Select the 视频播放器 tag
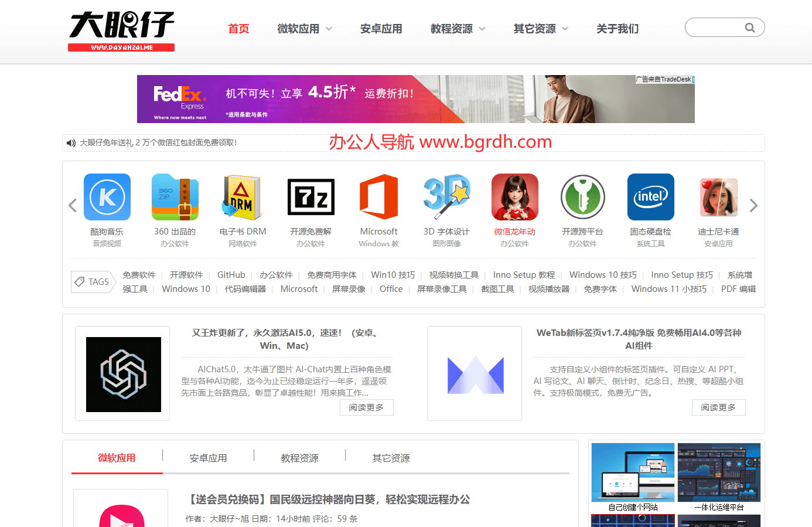This screenshot has width=812, height=527. coord(549,289)
